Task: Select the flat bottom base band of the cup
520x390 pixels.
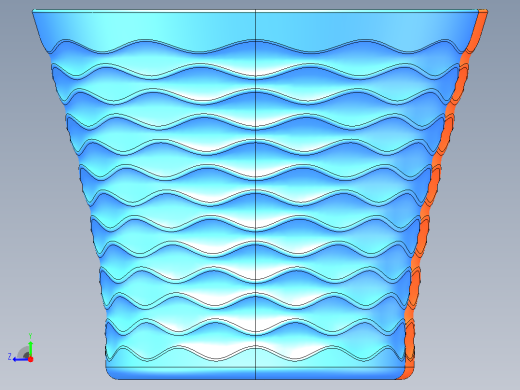Action: (x=256, y=373)
